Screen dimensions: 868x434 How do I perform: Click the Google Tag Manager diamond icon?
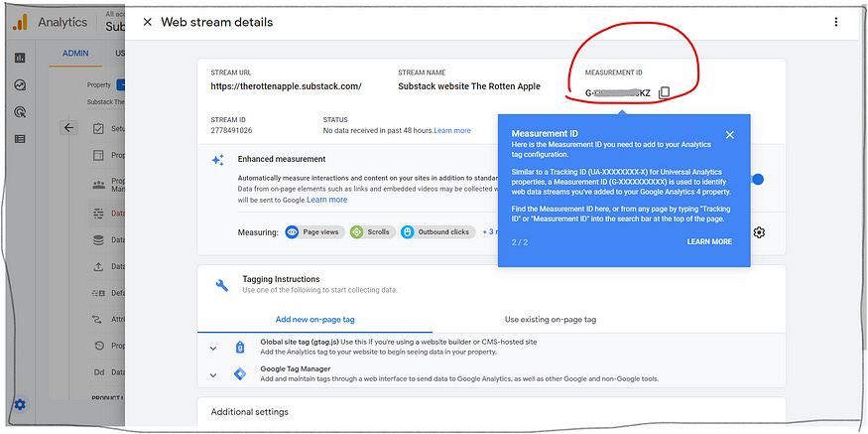pyautogui.click(x=240, y=374)
